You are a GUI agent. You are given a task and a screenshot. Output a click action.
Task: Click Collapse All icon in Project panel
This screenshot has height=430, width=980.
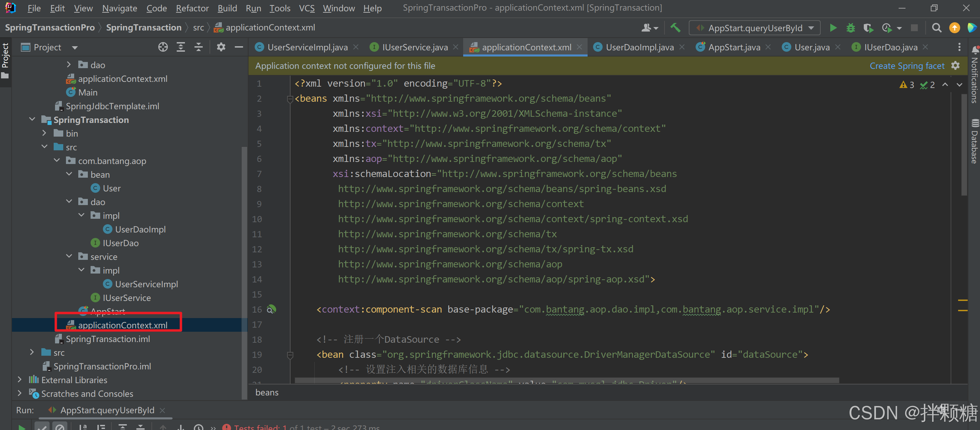(199, 47)
